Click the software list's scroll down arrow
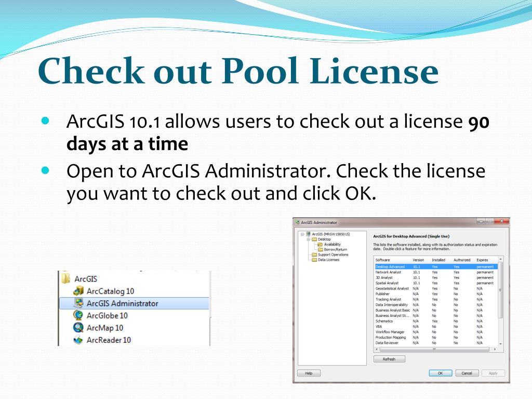Viewport: 532px width, 399px height. click(500, 344)
